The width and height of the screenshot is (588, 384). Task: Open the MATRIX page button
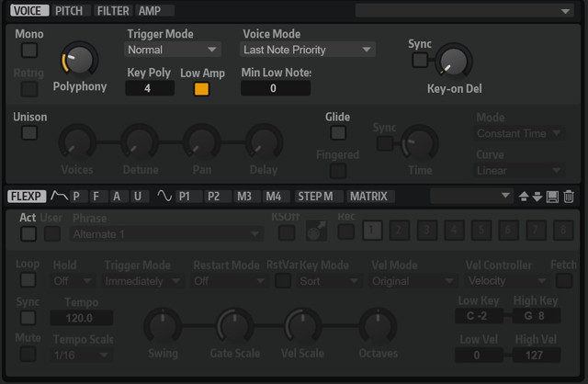coord(369,196)
